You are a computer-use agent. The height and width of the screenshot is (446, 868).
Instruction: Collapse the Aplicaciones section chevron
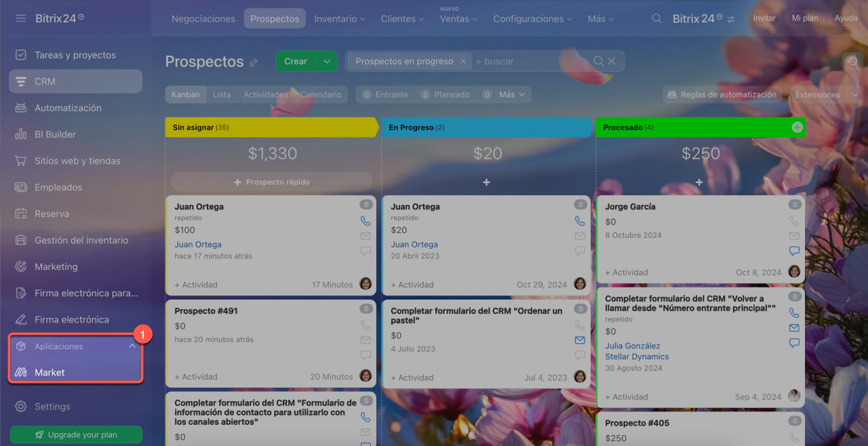point(132,346)
